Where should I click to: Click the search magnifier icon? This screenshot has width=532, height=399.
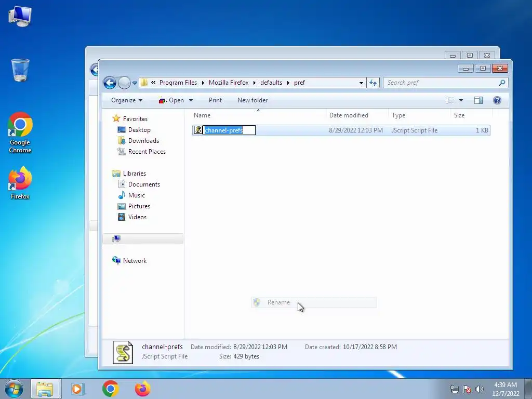[x=502, y=83]
